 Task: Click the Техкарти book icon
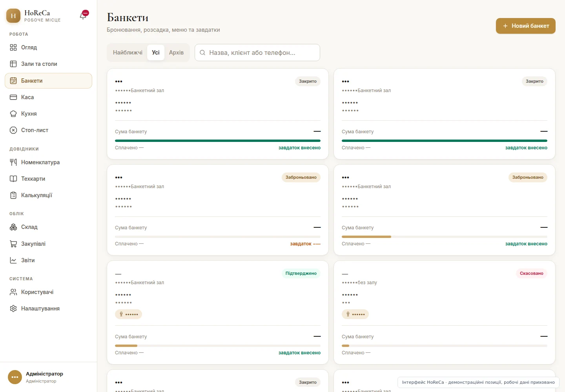click(13, 179)
